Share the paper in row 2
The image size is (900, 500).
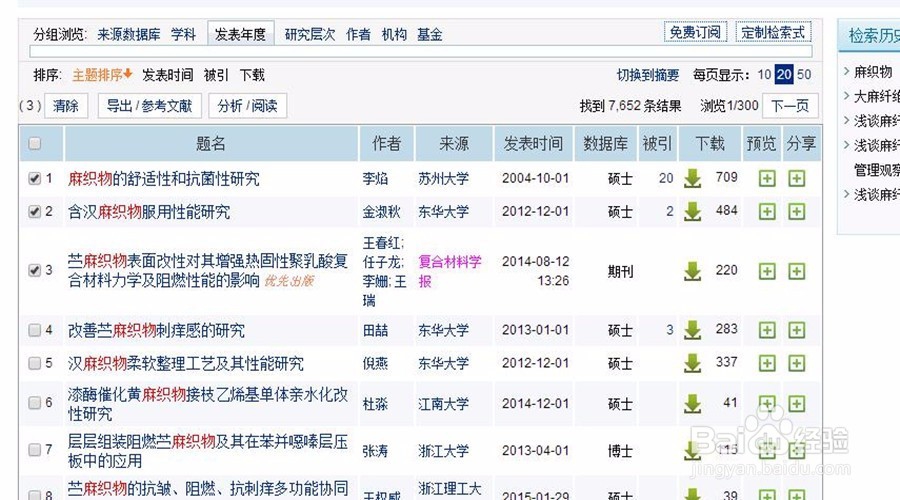(x=796, y=212)
